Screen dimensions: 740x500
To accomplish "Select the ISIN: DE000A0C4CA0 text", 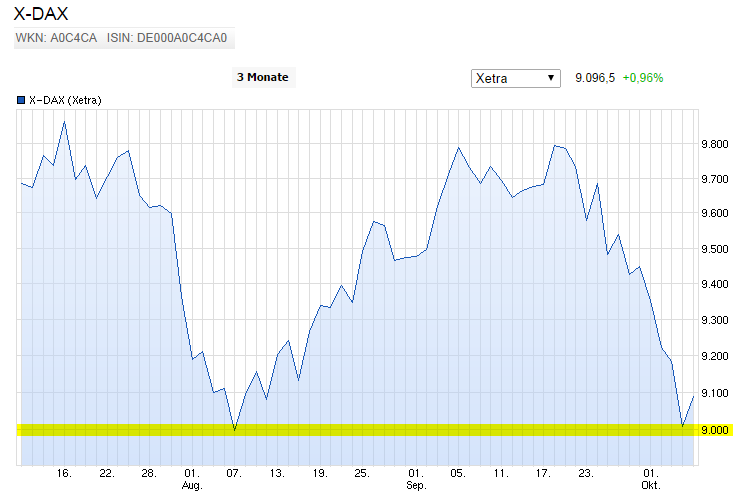I will [167, 38].
